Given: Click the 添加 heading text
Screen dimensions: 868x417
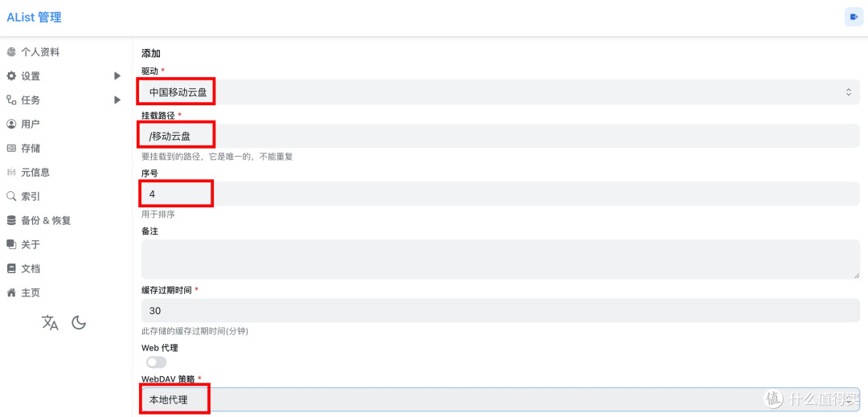Looking at the screenshot, I should coord(150,54).
